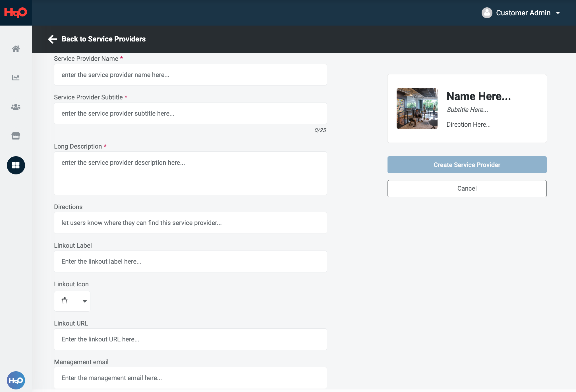
Task: Click the back arrow icon
Action: [53, 39]
